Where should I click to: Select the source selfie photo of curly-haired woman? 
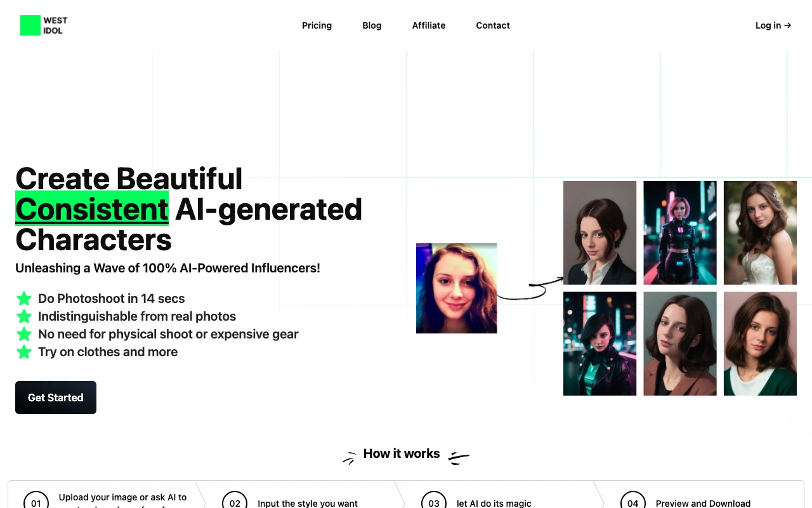(456, 288)
